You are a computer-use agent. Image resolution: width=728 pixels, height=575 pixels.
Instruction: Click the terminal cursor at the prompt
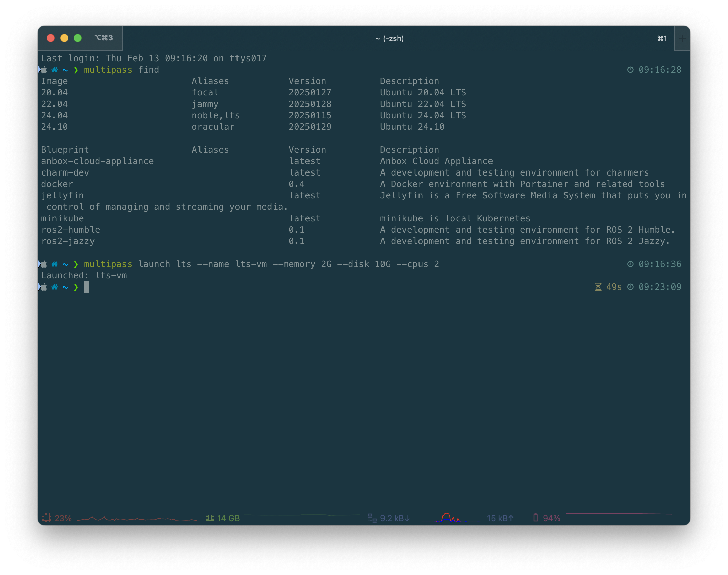[87, 287]
